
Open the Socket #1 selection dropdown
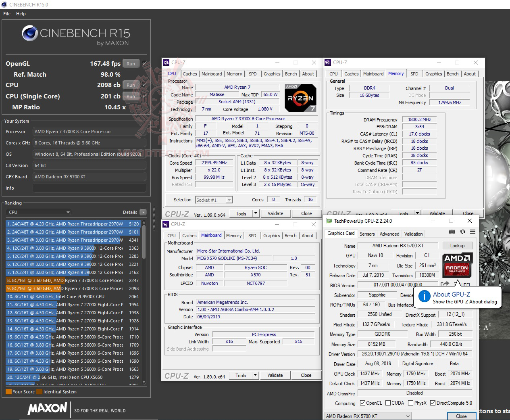[x=214, y=200]
